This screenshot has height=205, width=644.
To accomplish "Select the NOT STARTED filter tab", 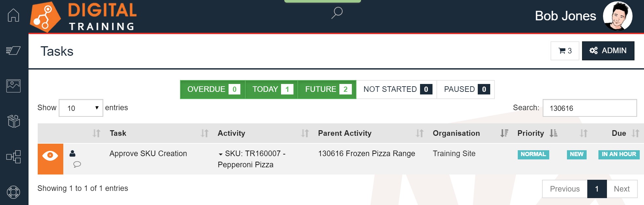I will pyautogui.click(x=396, y=89).
